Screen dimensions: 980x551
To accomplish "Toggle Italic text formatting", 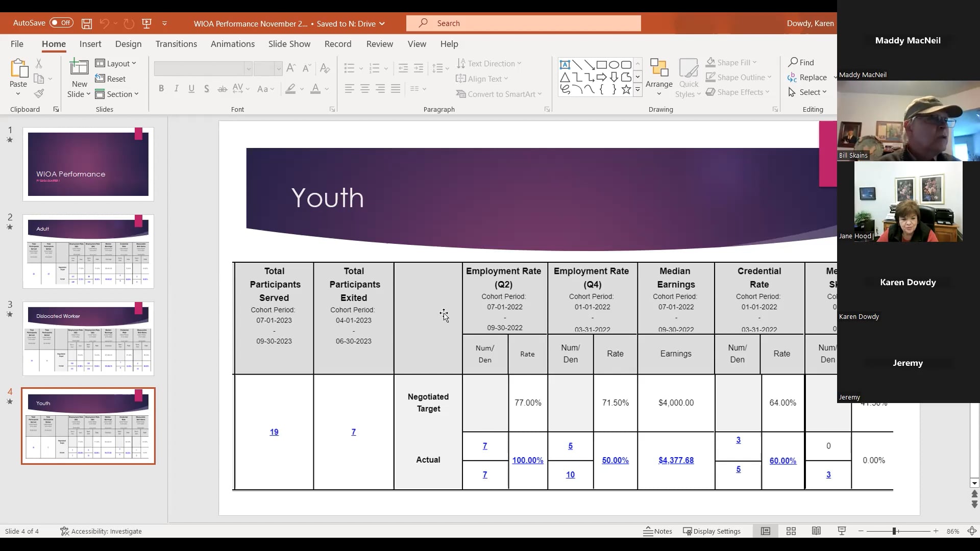I will pyautogui.click(x=177, y=88).
